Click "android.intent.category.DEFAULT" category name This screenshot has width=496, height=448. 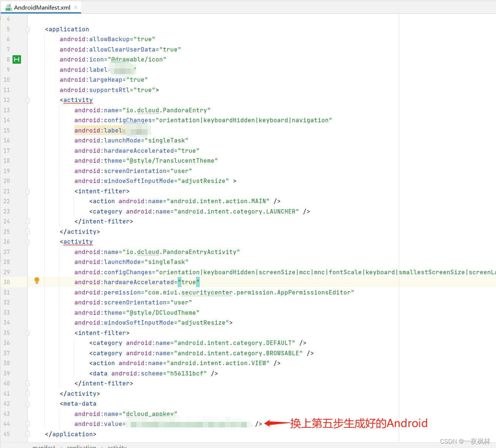pyautogui.click(x=235, y=343)
